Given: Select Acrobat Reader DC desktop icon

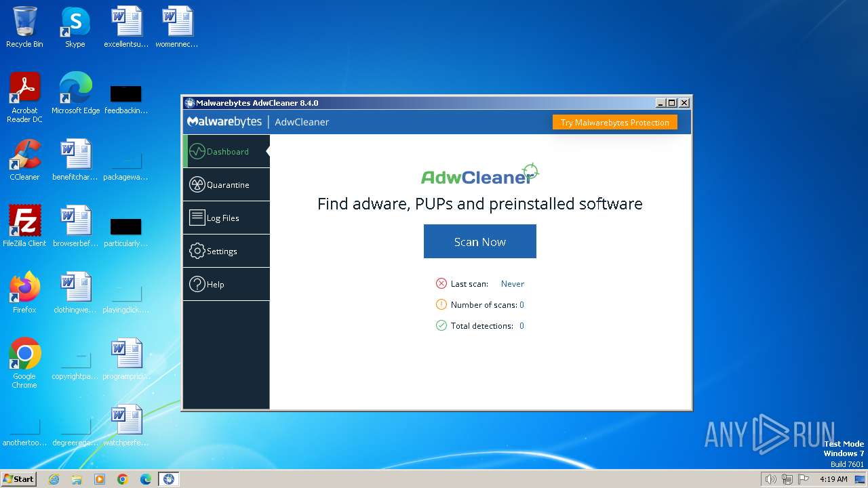Looking at the screenshot, I should pos(24,98).
